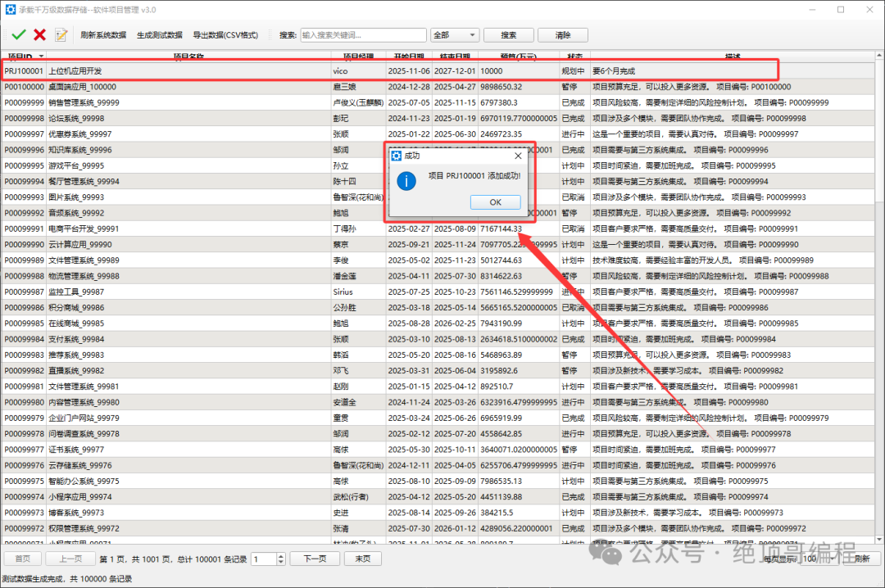
Task: Click project name 知识库系统_99996
Action: 79,150
